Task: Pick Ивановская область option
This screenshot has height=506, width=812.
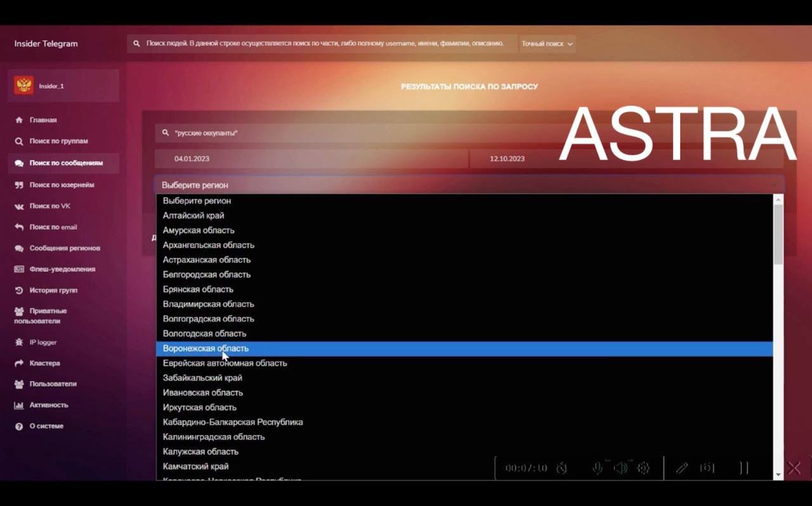Action: pos(464,393)
